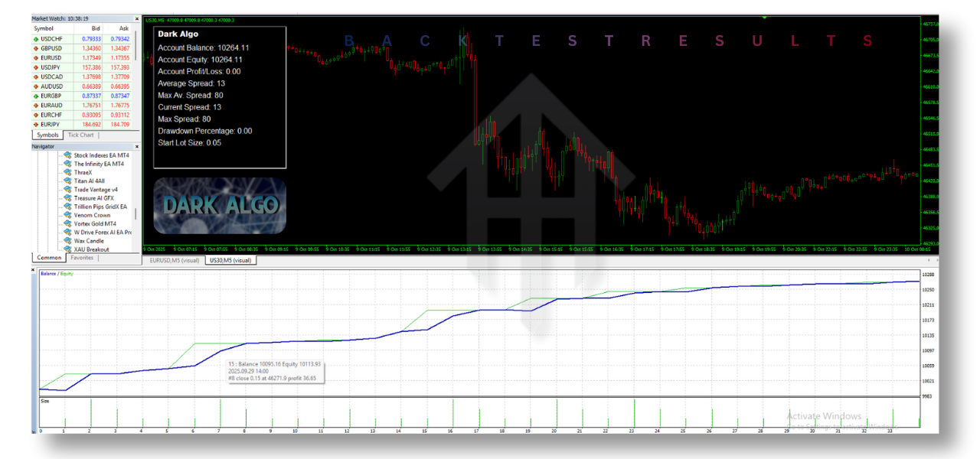Switch to the EURUSD,M5 (visual) chart tab
Viewport: 980px width, 459px height.
(174, 261)
